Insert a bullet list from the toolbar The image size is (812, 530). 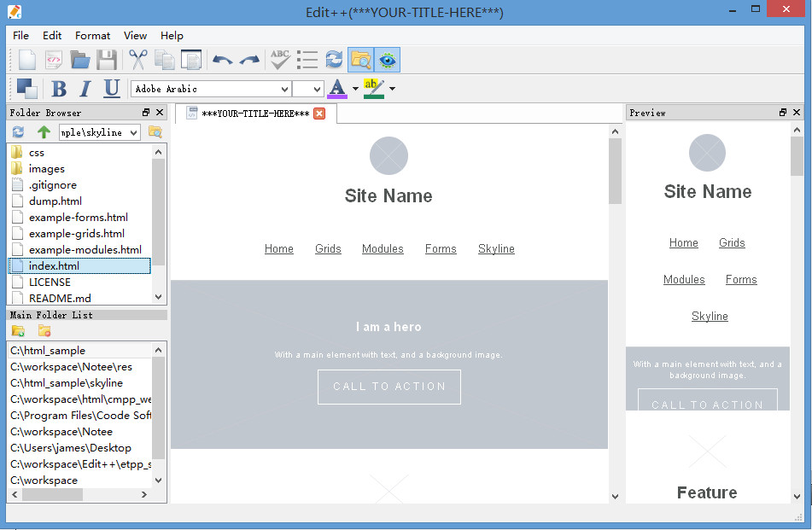(307, 60)
